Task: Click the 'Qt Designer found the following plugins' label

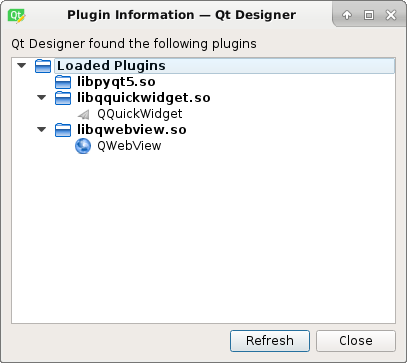Action: pos(134,44)
